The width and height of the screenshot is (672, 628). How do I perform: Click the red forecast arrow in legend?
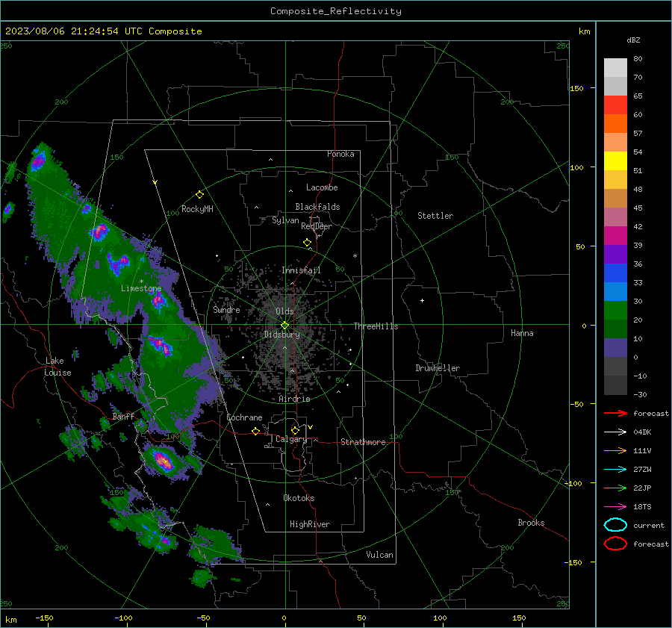click(615, 413)
